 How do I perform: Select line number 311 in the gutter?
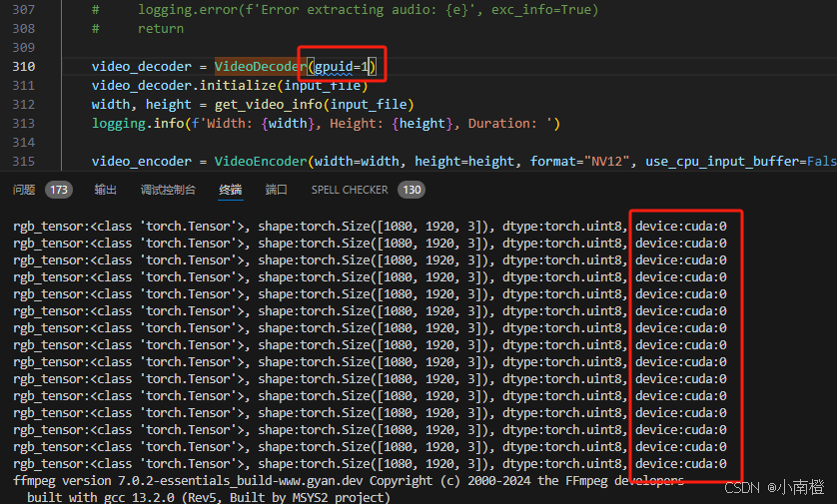click(x=24, y=86)
